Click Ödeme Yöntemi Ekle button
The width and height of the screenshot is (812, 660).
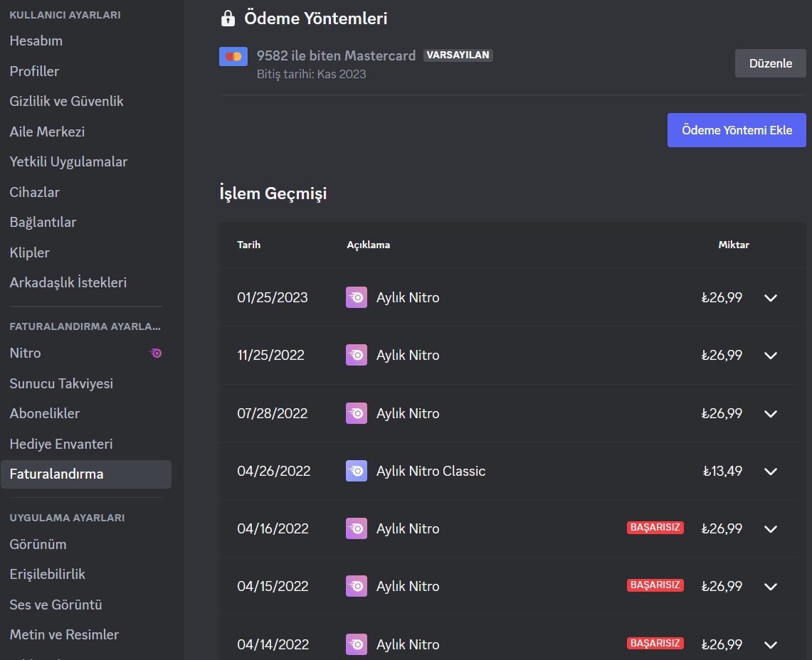click(x=737, y=130)
